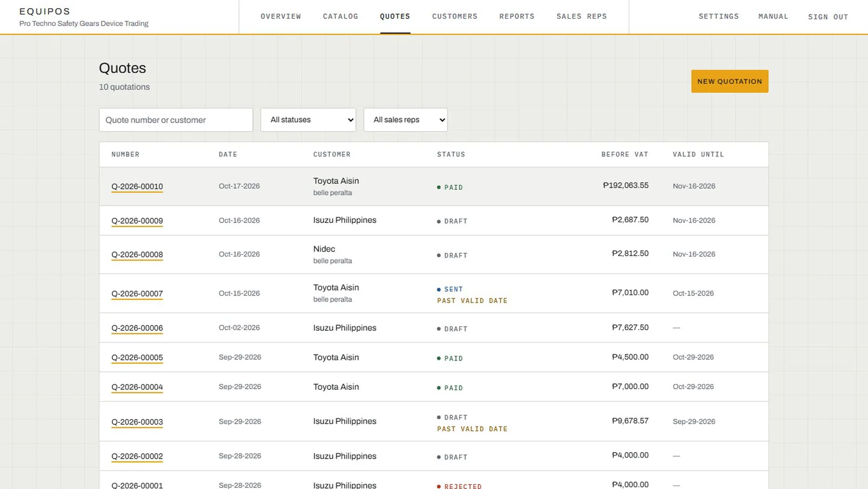Click the Valid Until column header
The height and width of the screenshot is (489, 868).
(698, 155)
